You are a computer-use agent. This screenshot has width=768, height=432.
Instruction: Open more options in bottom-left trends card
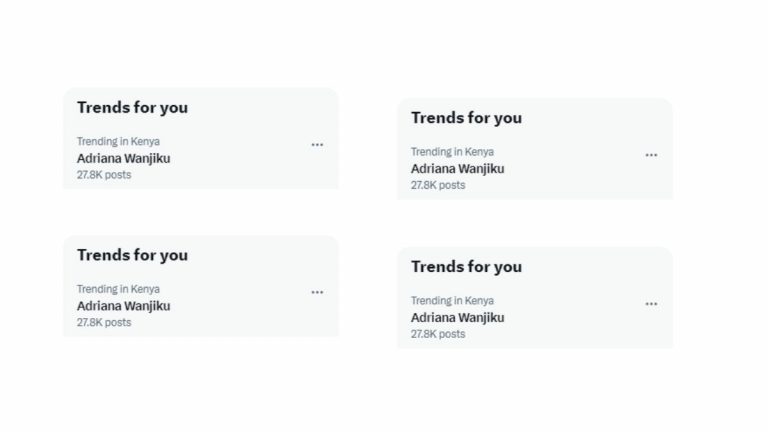317,293
